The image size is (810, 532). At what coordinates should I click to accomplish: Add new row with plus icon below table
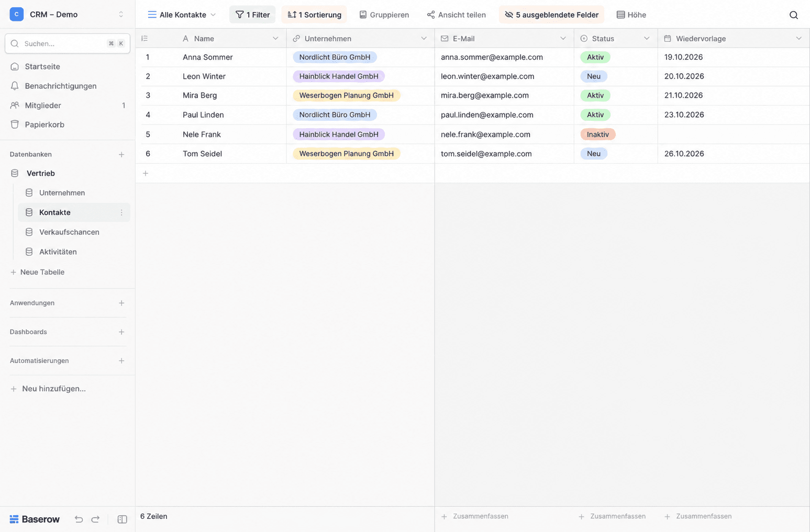tap(146, 173)
